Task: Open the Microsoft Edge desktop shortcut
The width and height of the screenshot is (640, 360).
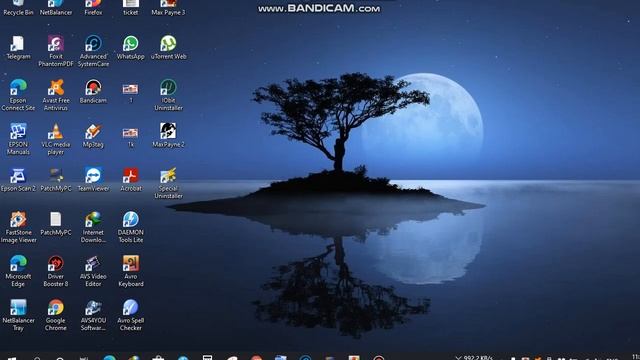Action: tap(18, 264)
